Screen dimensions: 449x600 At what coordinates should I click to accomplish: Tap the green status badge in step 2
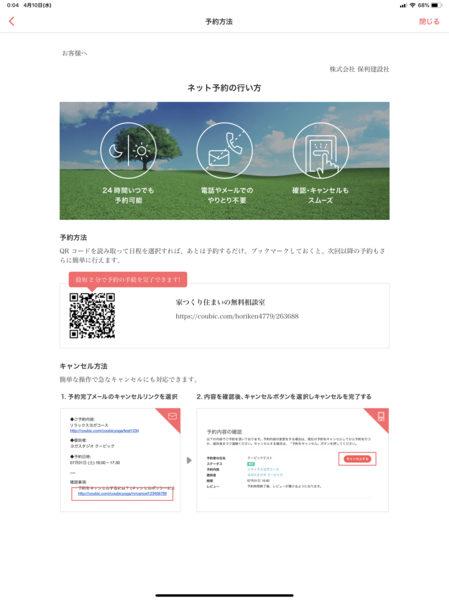click(x=251, y=463)
